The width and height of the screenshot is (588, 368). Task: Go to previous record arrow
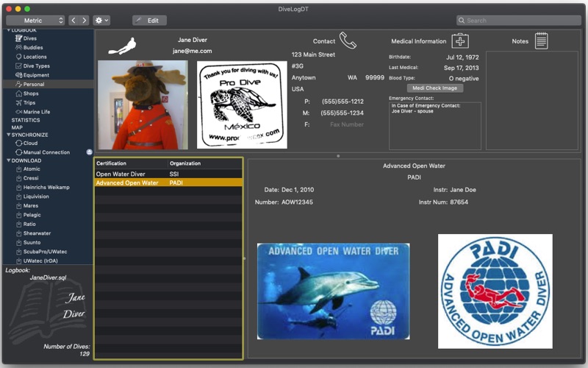(x=73, y=21)
